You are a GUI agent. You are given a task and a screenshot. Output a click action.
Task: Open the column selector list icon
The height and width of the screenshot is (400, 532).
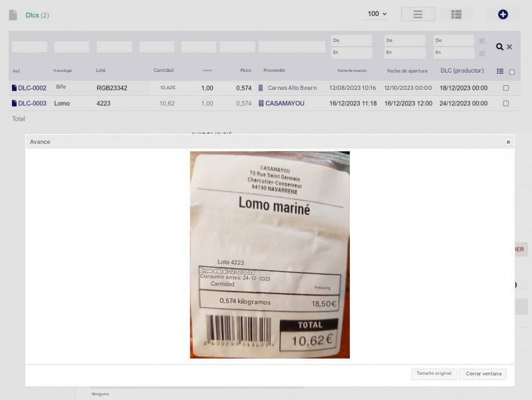500,71
